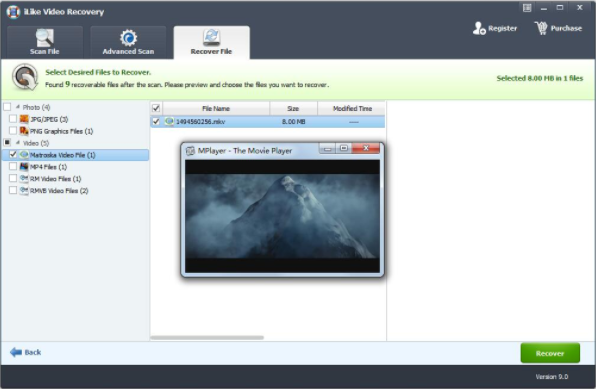Sort by the Size column header

click(293, 108)
